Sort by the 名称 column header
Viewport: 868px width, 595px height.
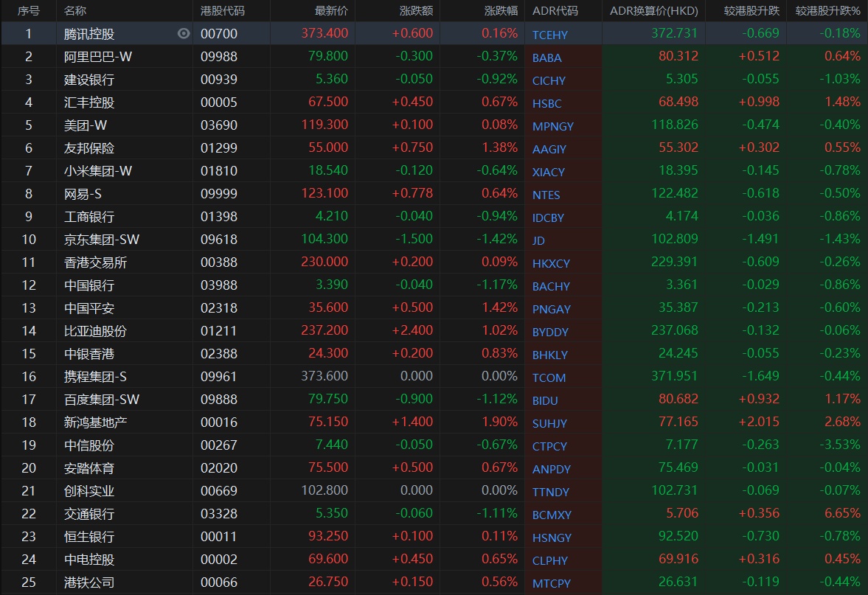tap(75, 11)
